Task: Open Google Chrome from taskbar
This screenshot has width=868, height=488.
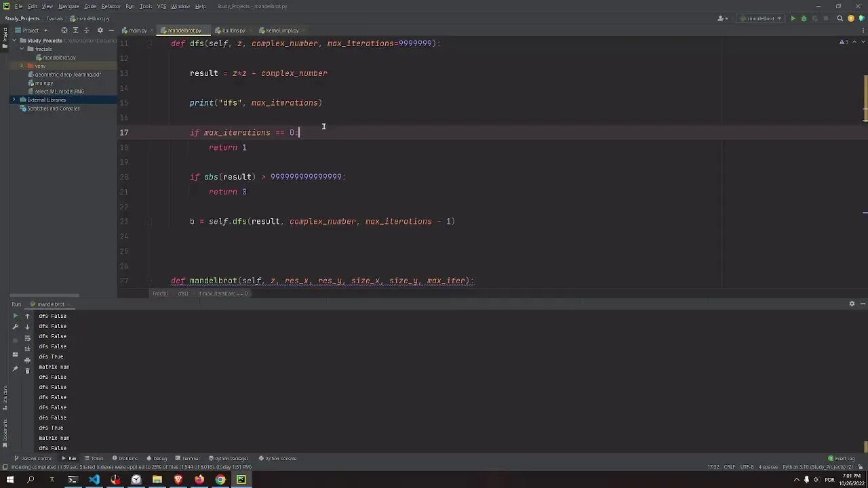Action: [220, 480]
